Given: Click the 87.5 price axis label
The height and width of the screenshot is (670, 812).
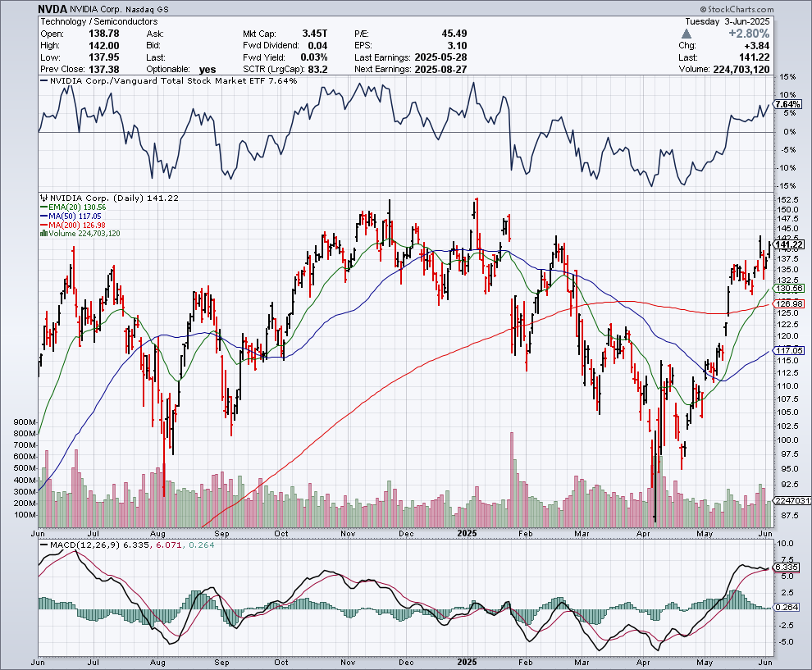Looking at the screenshot, I should (x=789, y=516).
